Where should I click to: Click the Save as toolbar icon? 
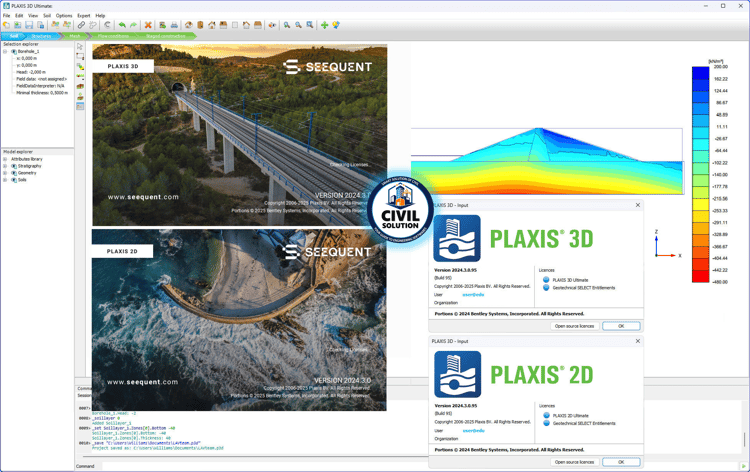click(x=41, y=25)
